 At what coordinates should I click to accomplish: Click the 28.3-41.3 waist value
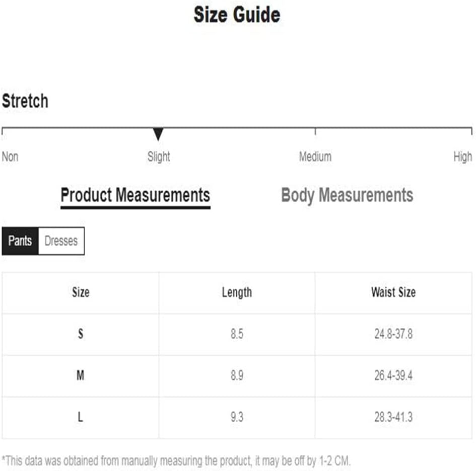point(393,417)
